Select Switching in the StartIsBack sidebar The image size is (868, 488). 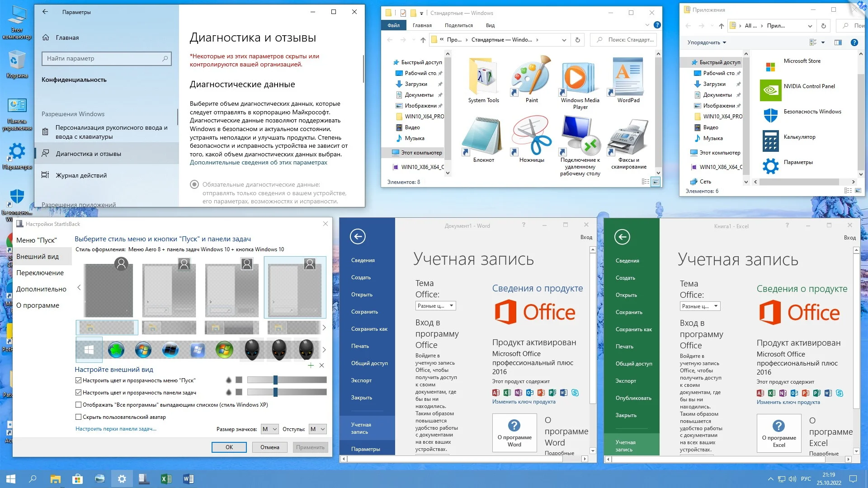click(40, 273)
